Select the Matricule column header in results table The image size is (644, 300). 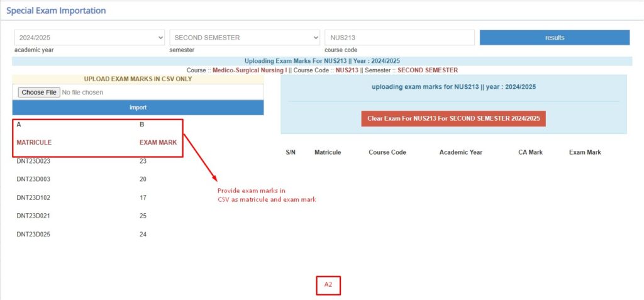point(328,152)
